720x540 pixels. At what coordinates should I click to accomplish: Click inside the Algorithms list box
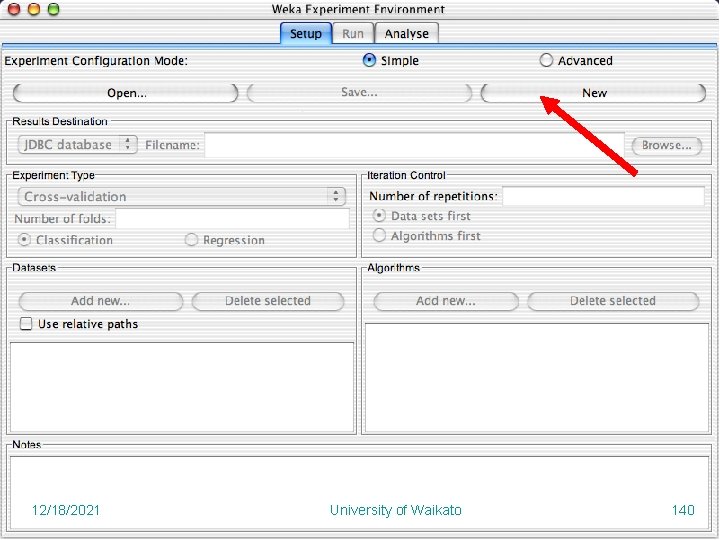click(x=537, y=378)
